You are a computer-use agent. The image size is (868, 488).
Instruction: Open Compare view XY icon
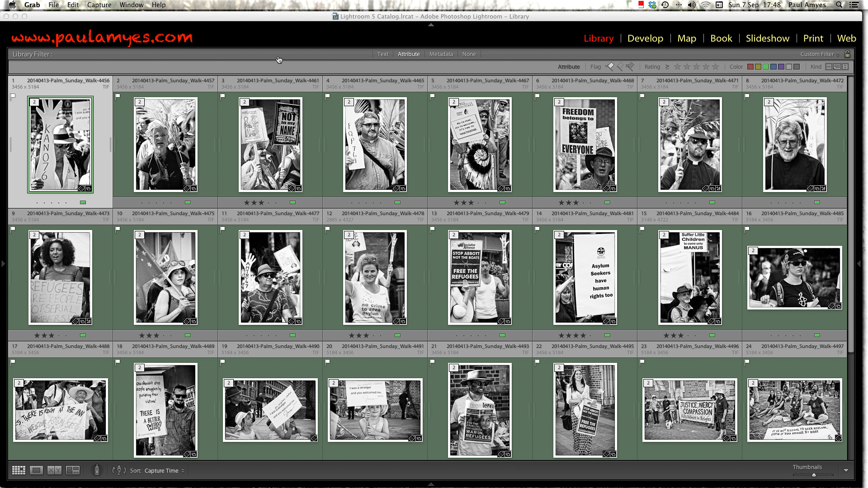(x=54, y=470)
